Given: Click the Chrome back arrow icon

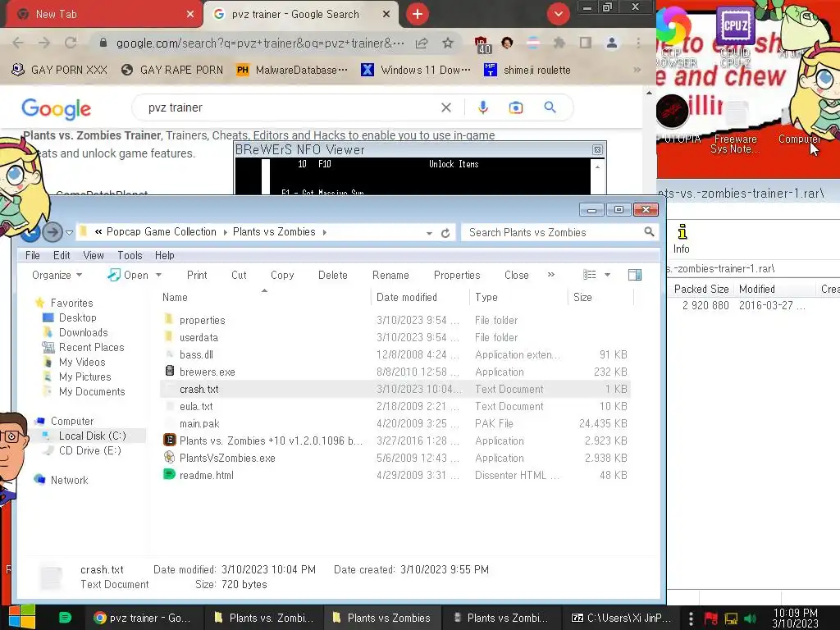Looking at the screenshot, I should [x=18, y=43].
